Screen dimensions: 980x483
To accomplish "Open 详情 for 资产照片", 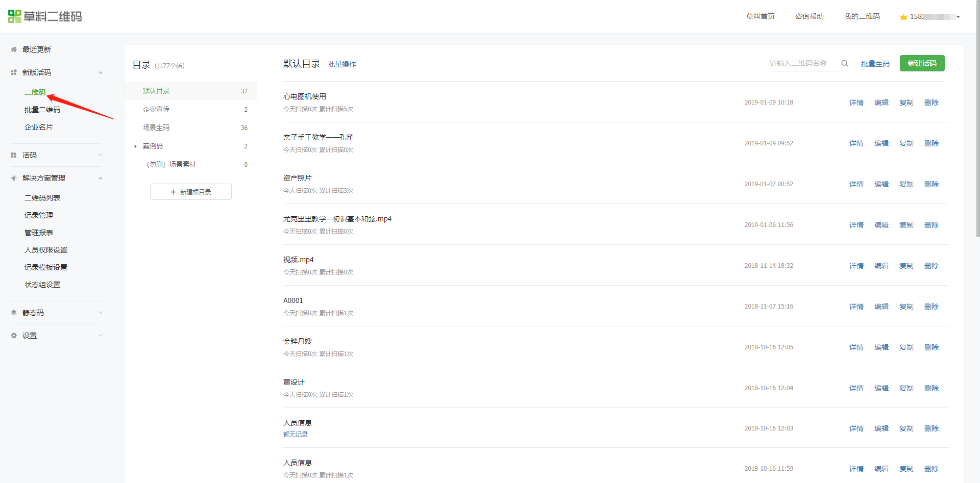I will 856,184.
